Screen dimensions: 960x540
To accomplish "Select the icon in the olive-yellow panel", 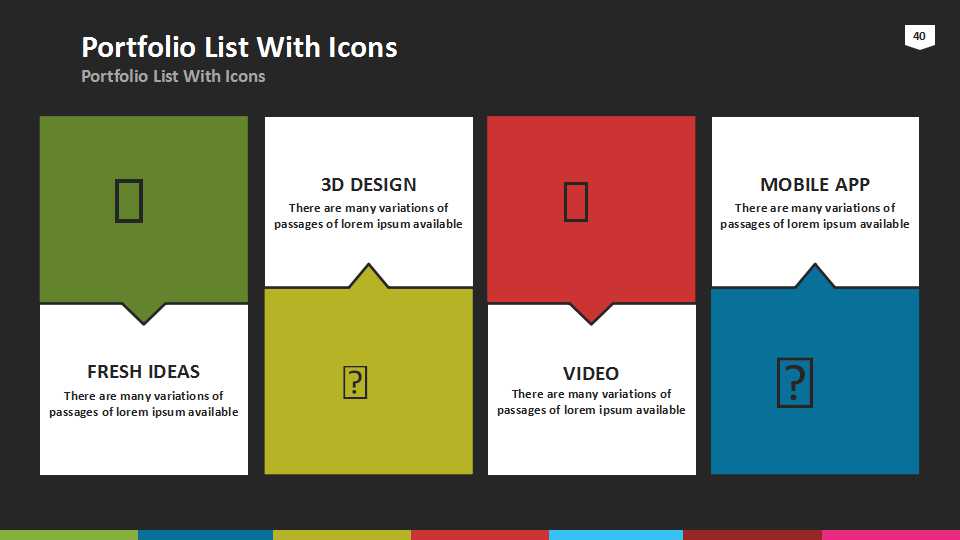I will [355, 382].
